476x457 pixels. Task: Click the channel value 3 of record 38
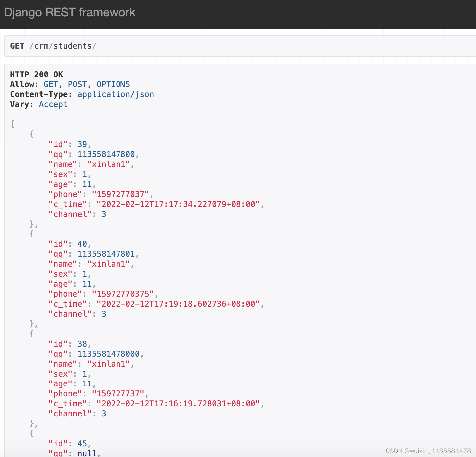pyautogui.click(x=104, y=413)
